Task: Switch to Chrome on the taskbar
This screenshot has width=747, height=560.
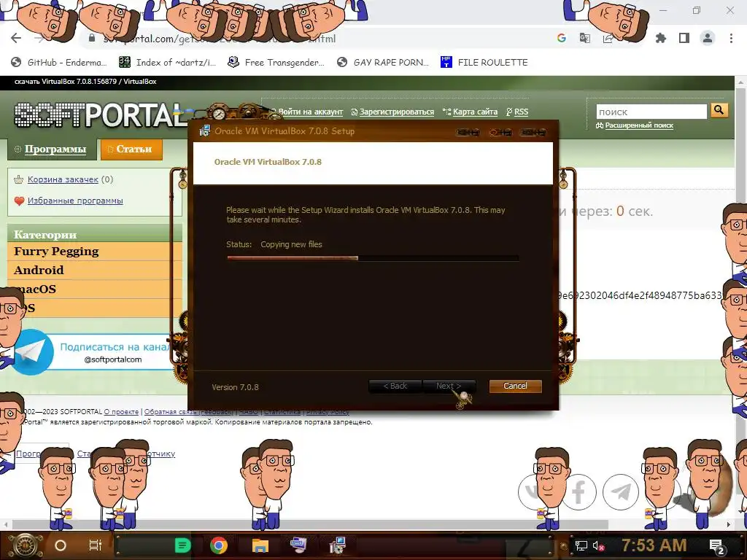Action: (219, 545)
